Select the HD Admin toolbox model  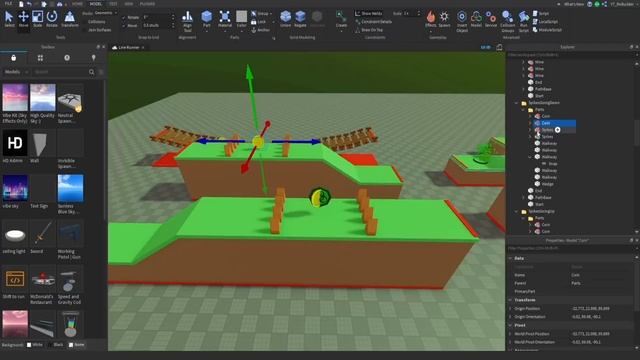coord(15,147)
